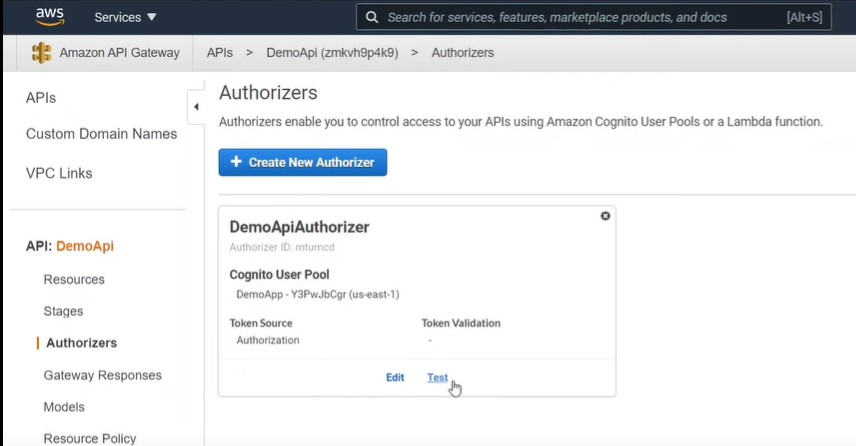The height and width of the screenshot is (446, 856).
Task: Open Gateway Responses in the sidebar
Action: (103, 375)
